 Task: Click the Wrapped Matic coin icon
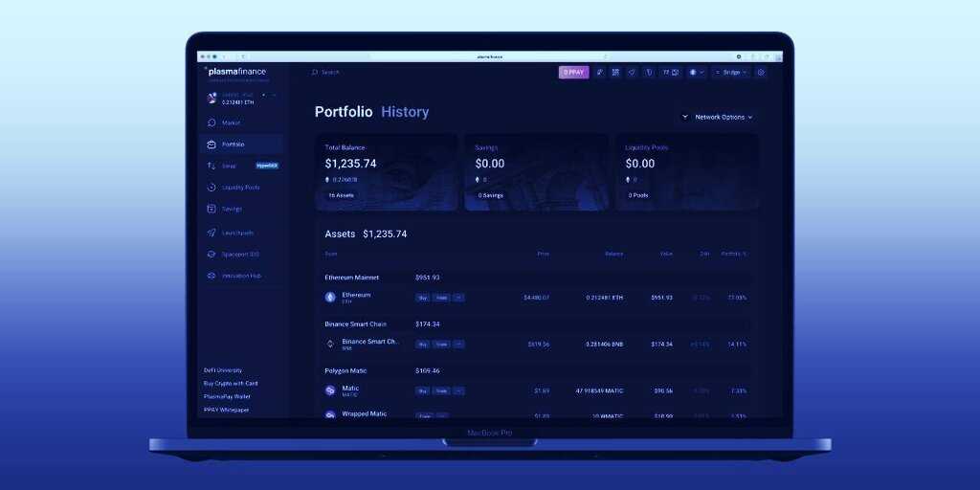coord(330,415)
